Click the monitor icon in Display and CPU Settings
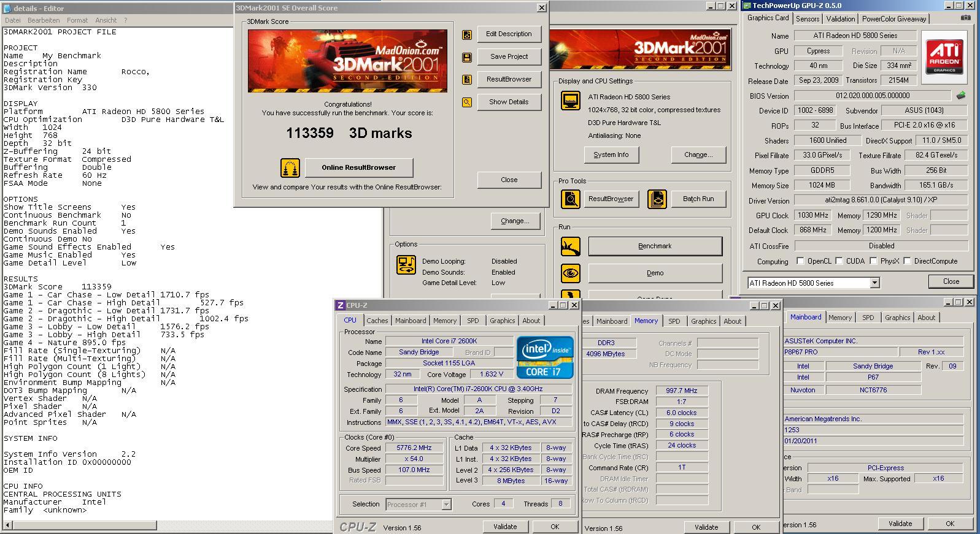Viewport: 980px width, 534px height. (571, 101)
